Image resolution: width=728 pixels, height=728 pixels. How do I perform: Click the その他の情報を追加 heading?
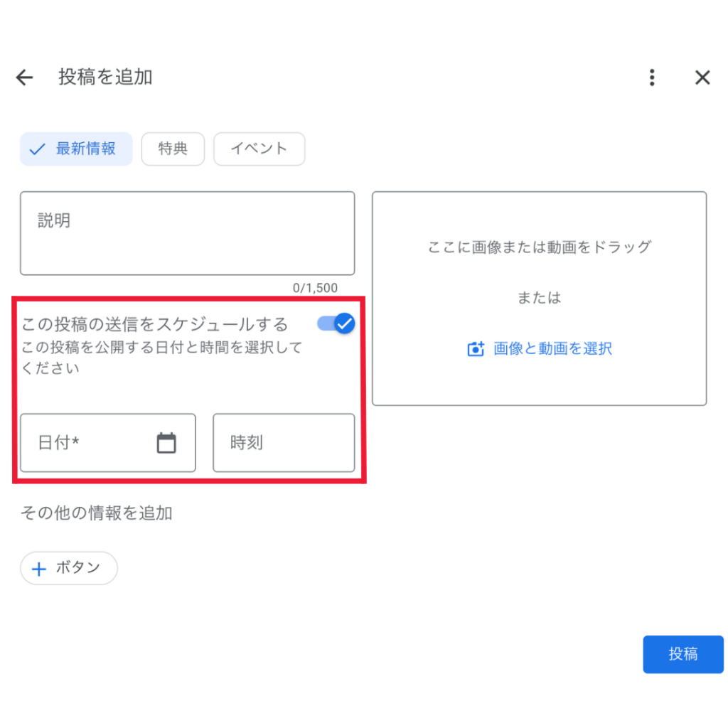click(96, 513)
